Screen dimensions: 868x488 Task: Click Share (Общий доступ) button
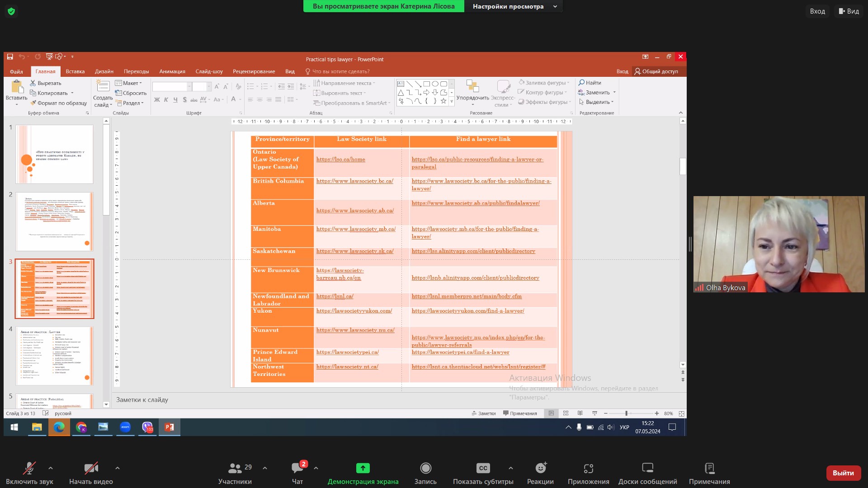tap(656, 71)
